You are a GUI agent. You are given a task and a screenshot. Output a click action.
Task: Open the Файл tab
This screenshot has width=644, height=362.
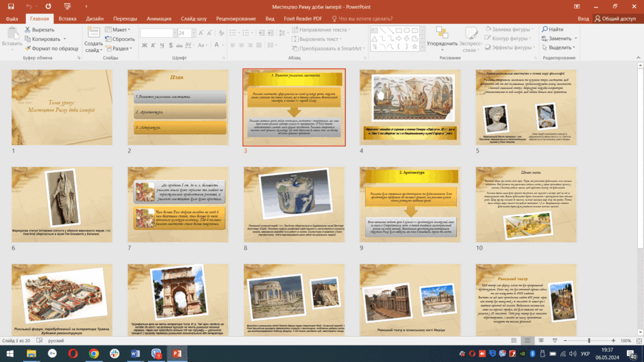(x=12, y=18)
